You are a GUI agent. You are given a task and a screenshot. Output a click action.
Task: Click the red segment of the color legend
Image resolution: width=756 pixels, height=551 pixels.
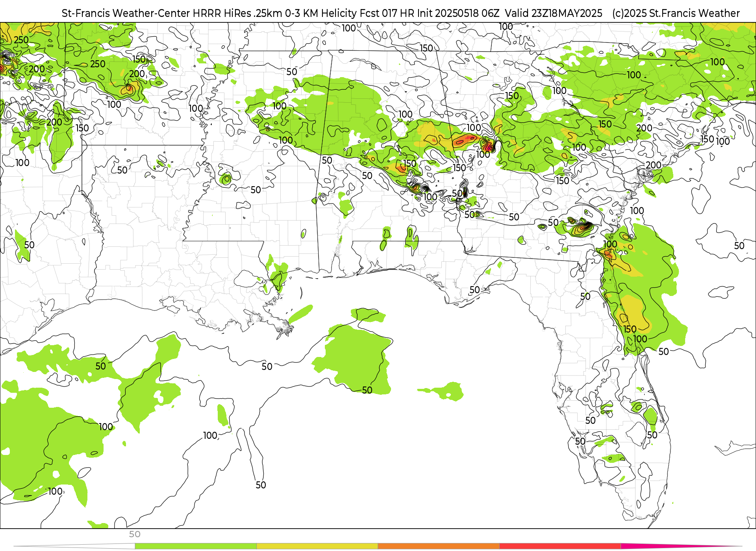point(560,546)
